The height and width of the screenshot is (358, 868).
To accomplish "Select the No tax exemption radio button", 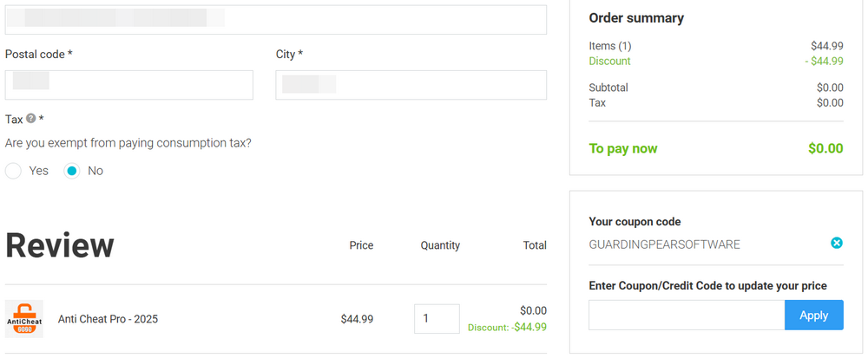I will click(x=72, y=171).
